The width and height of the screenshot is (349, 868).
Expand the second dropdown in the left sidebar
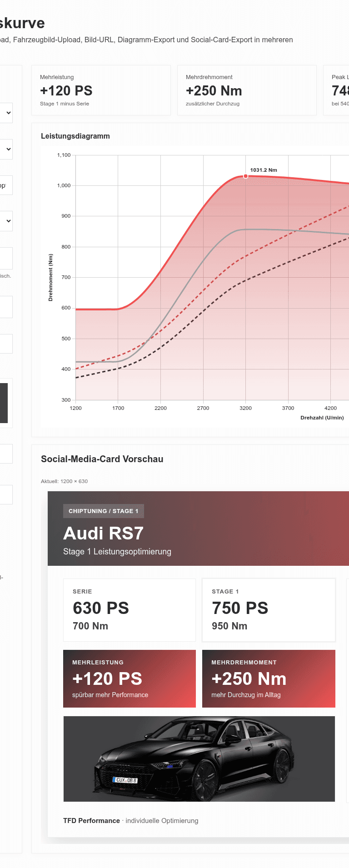pos(6,150)
